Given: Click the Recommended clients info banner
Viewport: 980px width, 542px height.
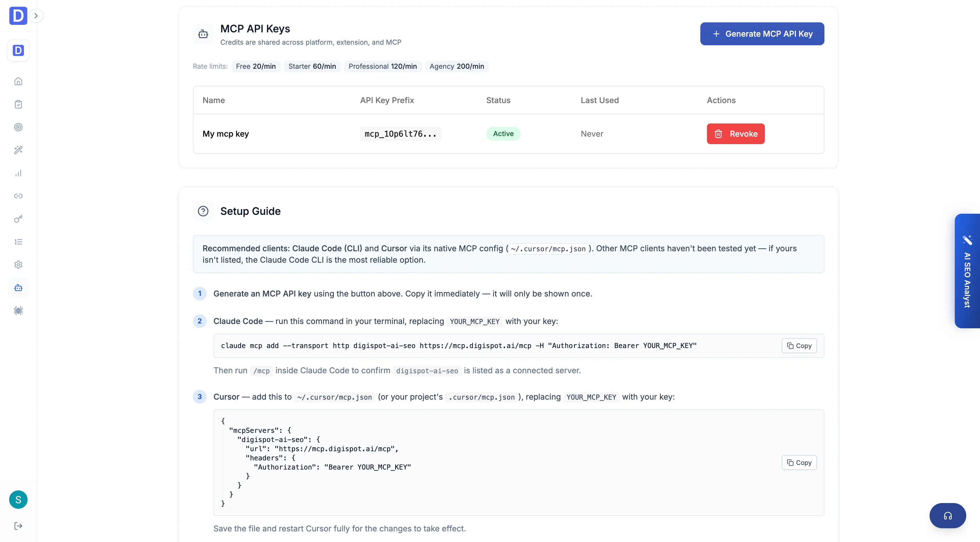Looking at the screenshot, I should click(508, 254).
